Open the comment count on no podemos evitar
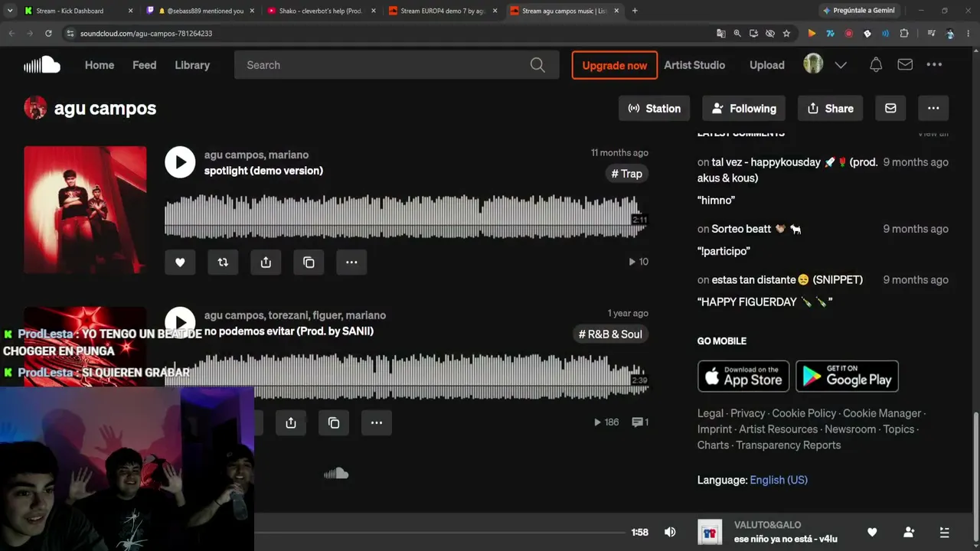The height and width of the screenshot is (551, 980). (x=640, y=422)
